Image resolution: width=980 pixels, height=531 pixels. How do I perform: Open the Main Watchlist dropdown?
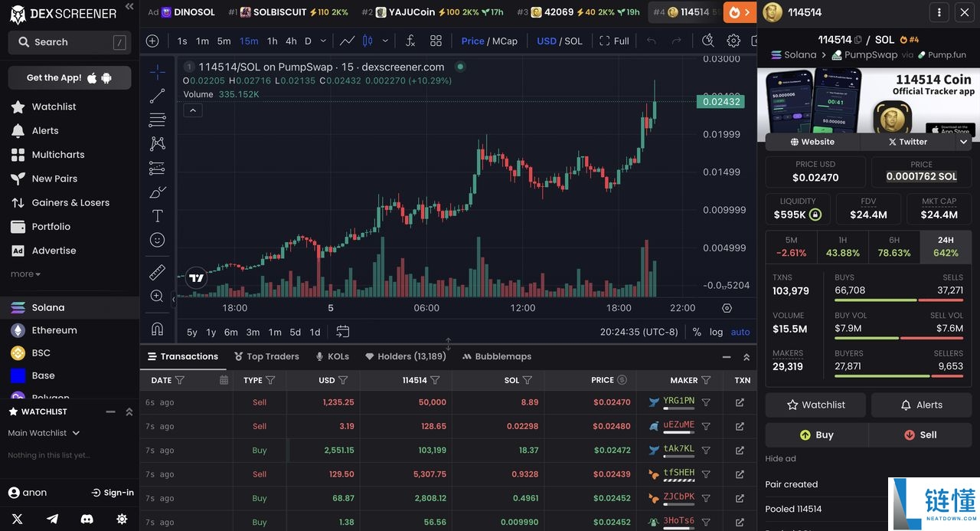(x=44, y=433)
